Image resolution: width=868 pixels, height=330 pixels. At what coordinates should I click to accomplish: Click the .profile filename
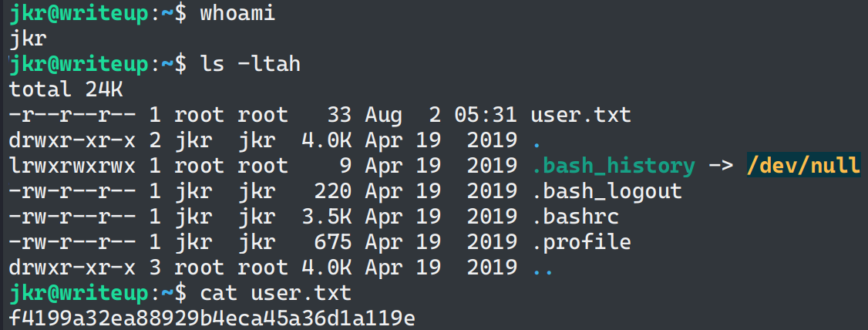click(580, 242)
